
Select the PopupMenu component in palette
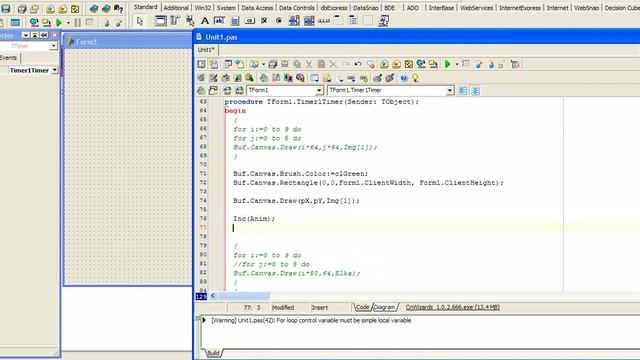[190, 21]
